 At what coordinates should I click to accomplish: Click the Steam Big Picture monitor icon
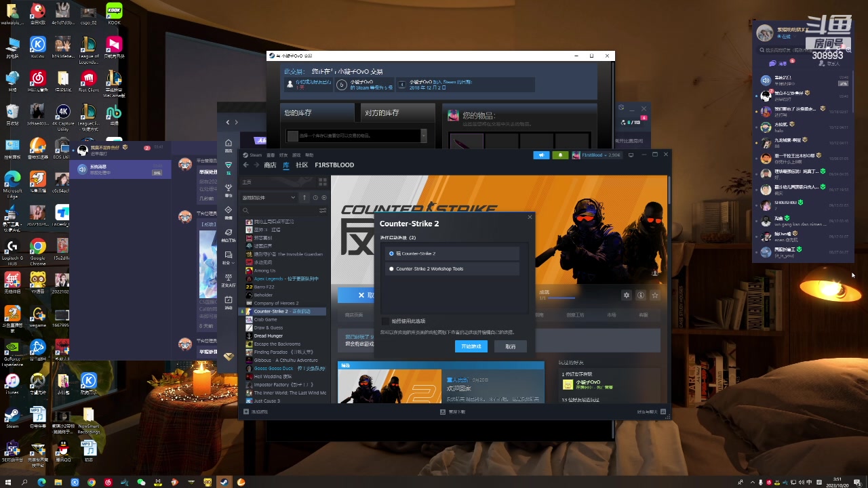click(631, 155)
